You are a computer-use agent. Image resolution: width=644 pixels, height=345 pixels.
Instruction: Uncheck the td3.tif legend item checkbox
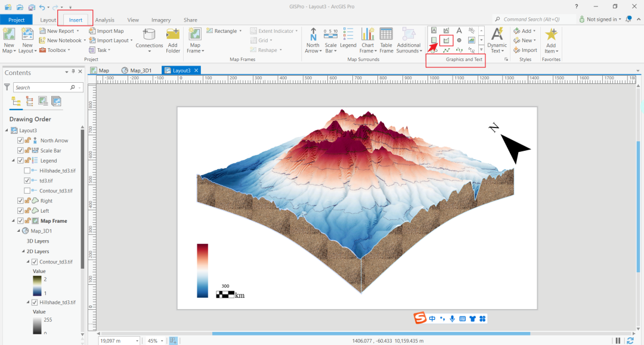point(27,181)
